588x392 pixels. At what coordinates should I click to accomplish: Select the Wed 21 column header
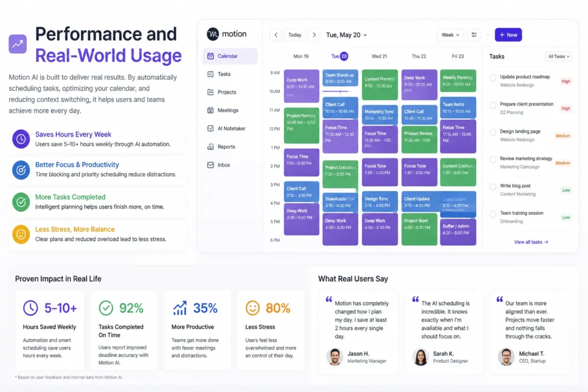379,56
